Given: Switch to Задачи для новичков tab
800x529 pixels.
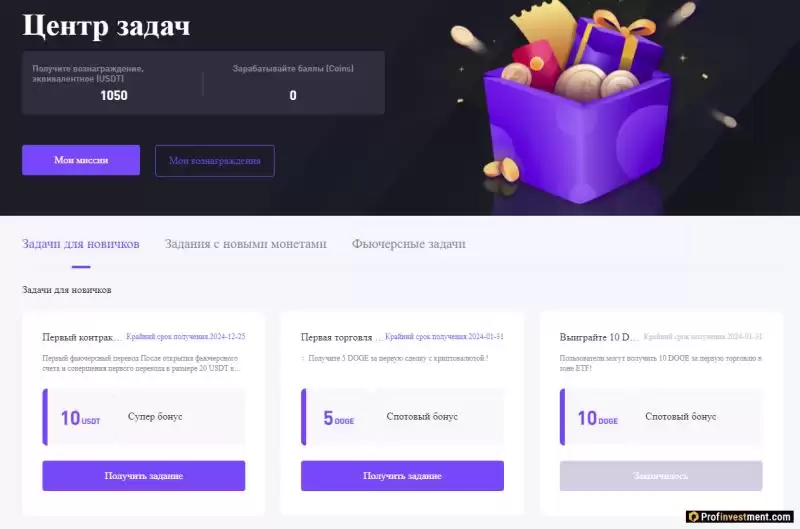Looking at the screenshot, I should [81, 244].
